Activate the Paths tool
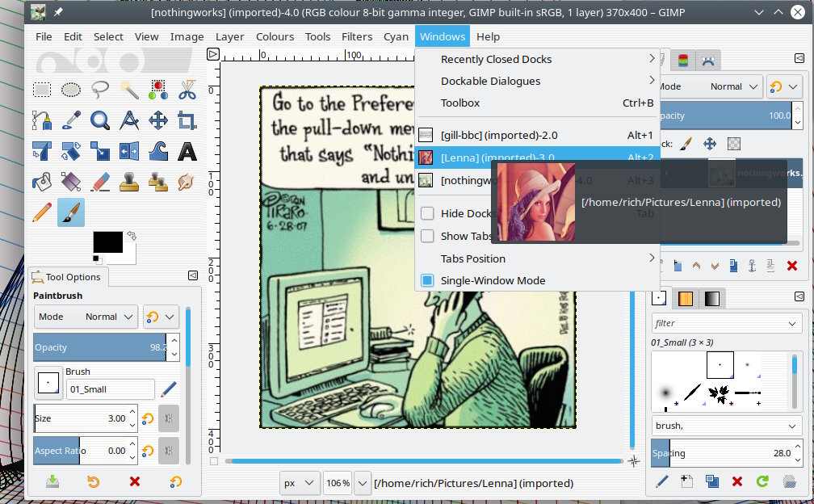Screen dimensions: 814x504 coord(42,120)
